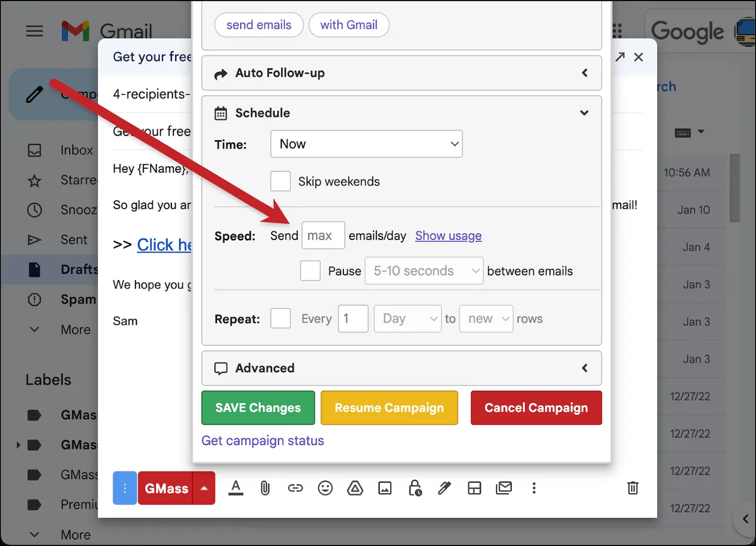Click the Repeat Every number field

pyautogui.click(x=353, y=318)
